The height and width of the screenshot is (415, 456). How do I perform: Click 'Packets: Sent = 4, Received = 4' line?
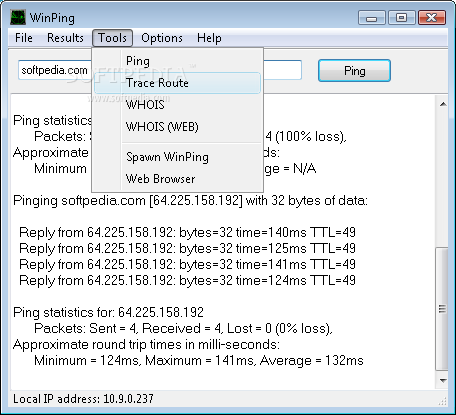(183, 329)
